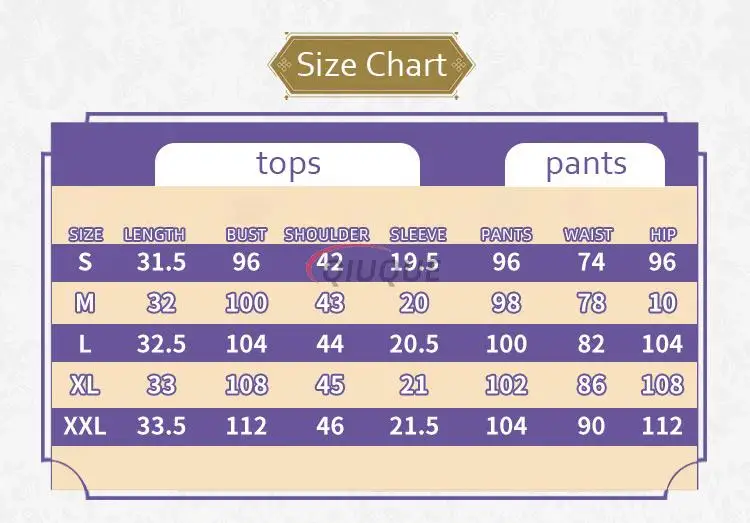The width and height of the screenshot is (750, 523).
Task: Click the SHOULDER column header
Action: coord(327,234)
